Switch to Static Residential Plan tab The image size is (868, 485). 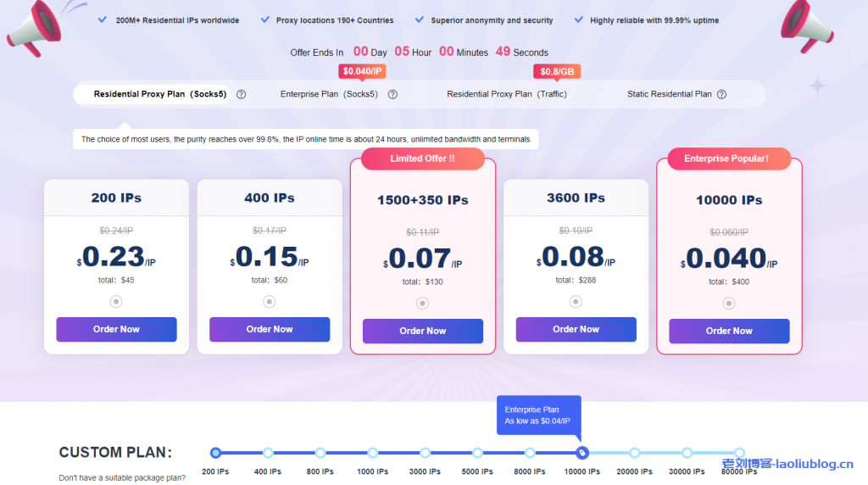(670, 94)
